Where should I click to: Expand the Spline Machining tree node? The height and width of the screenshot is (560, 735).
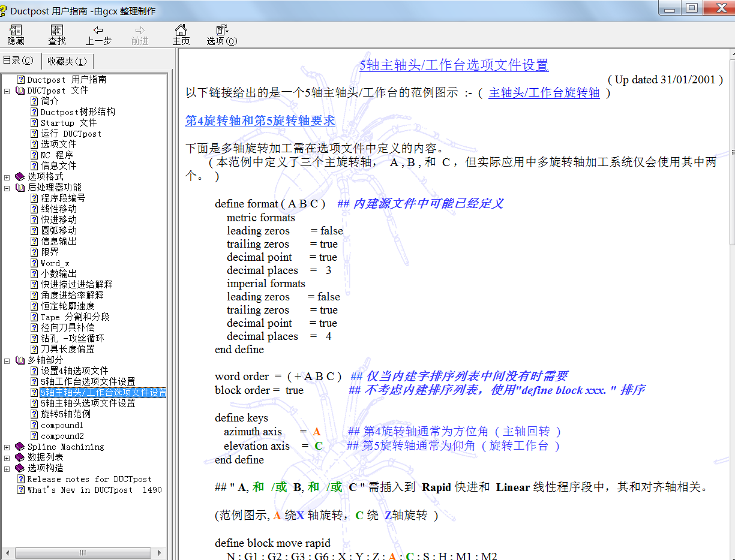coord(7,447)
